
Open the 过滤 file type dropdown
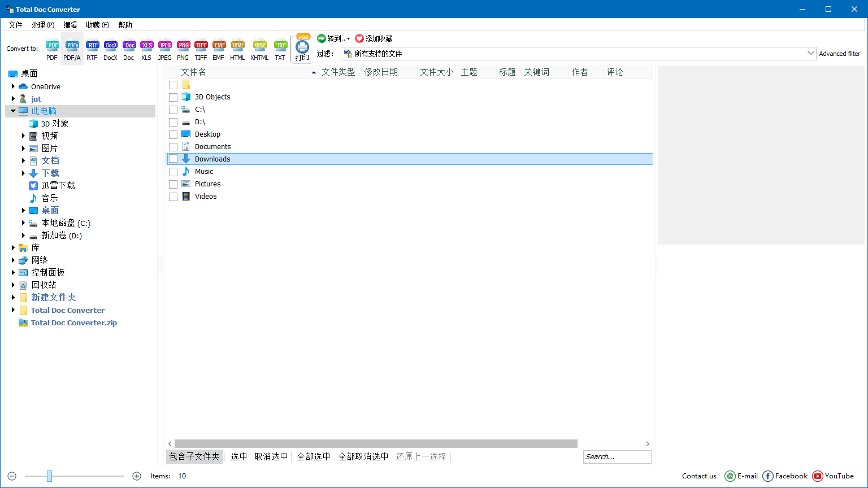pos(811,54)
